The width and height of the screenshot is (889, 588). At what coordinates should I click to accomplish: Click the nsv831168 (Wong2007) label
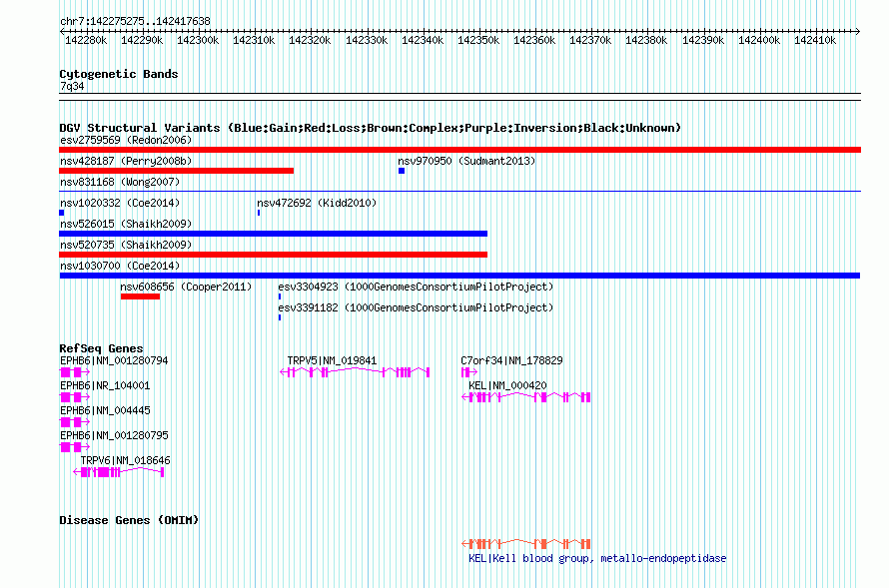[120, 182]
